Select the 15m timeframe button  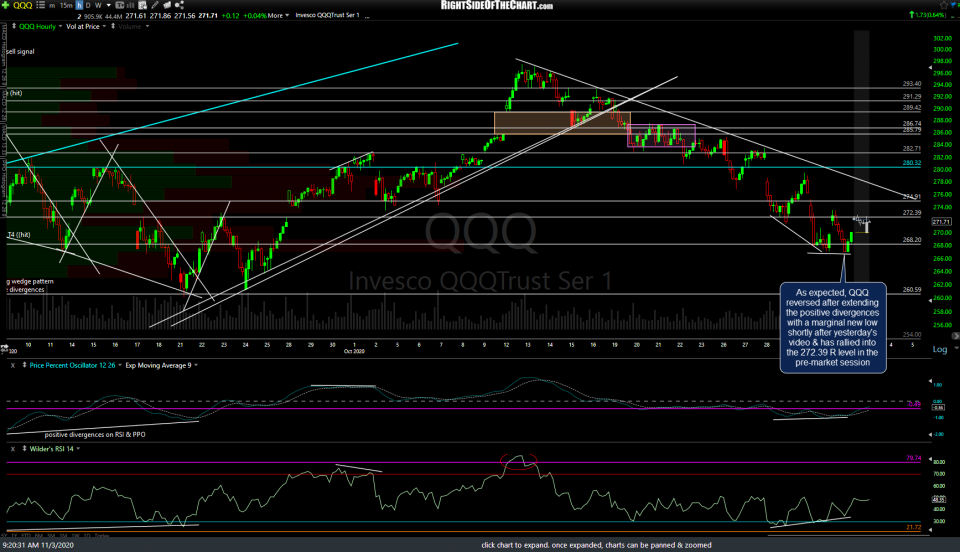pos(66,6)
